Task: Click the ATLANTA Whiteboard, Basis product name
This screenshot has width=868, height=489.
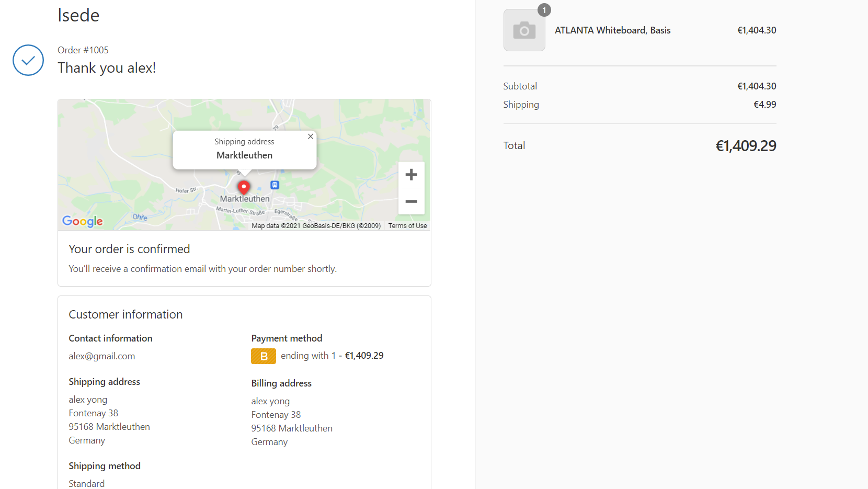Action: pyautogui.click(x=612, y=30)
